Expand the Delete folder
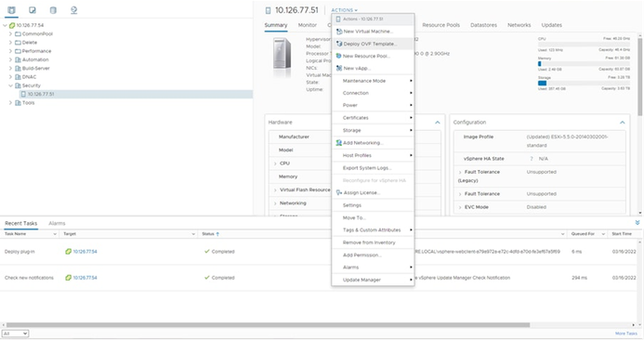Image resolution: width=644 pixels, height=340 pixels. click(10, 43)
